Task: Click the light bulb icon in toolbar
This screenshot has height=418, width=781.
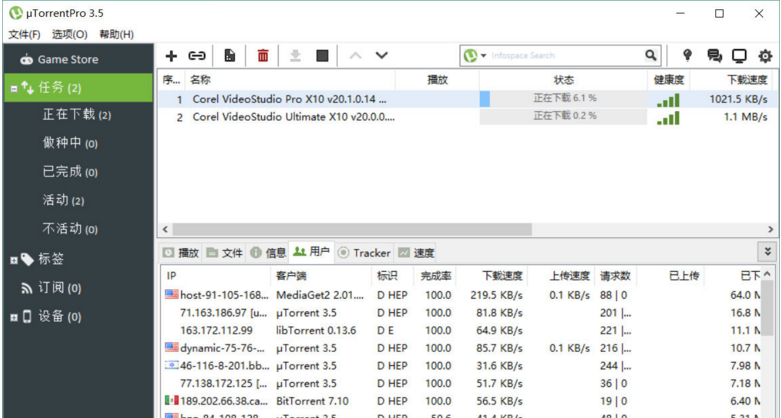Action: point(687,55)
